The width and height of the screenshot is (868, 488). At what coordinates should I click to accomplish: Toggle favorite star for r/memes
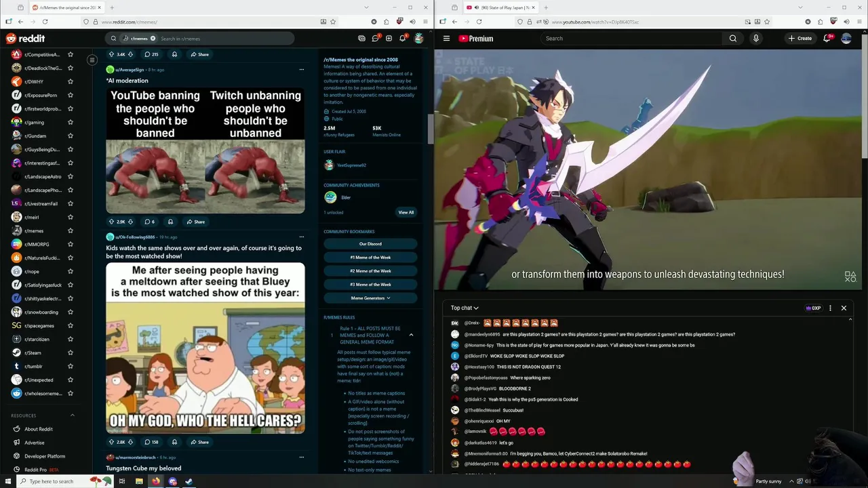click(71, 230)
